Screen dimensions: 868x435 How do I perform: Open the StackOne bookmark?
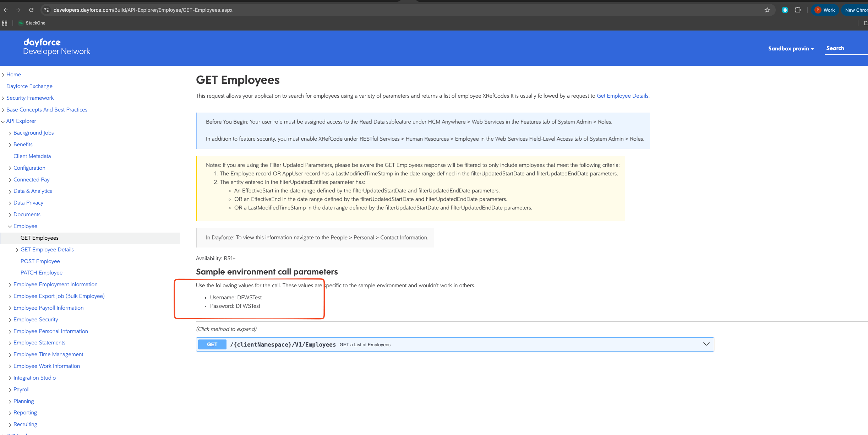click(32, 23)
